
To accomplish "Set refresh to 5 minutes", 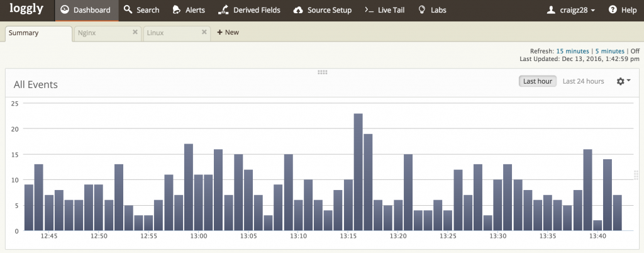I will pyautogui.click(x=610, y=52).
